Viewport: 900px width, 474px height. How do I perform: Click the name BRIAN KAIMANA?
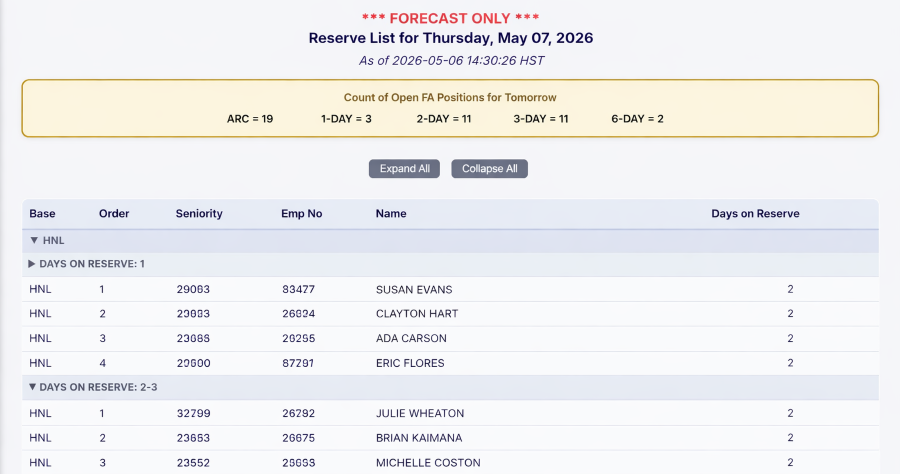pos(419,438)
